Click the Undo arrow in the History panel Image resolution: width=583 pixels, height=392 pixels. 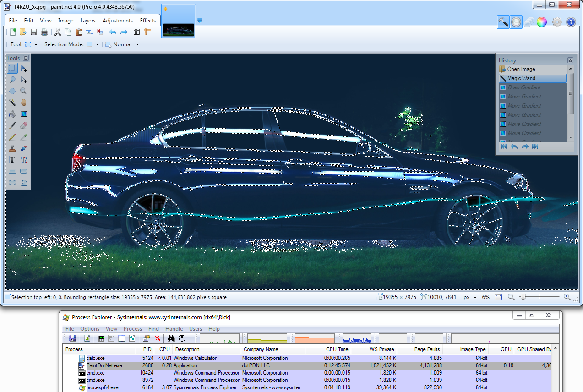coord(514,147)
